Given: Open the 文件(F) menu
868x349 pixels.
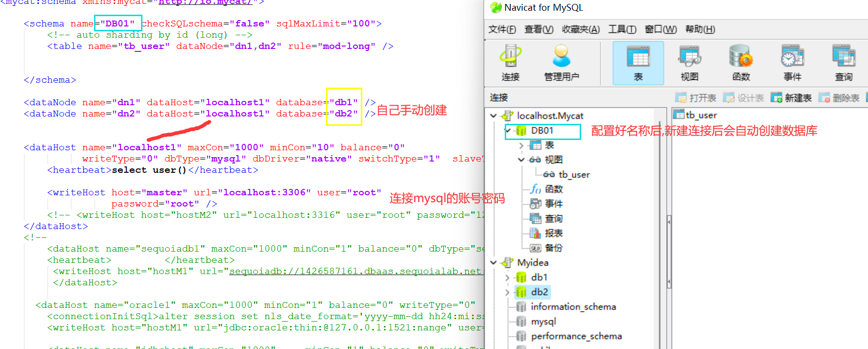Looking at the screenshot, I should point(502,29).
